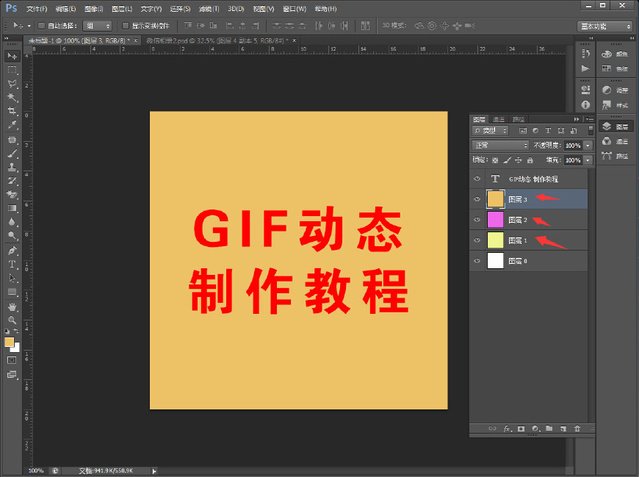Open the layer filter 类型 dropdown
Screen dimensions: 639x477
[x=490, y=130]
